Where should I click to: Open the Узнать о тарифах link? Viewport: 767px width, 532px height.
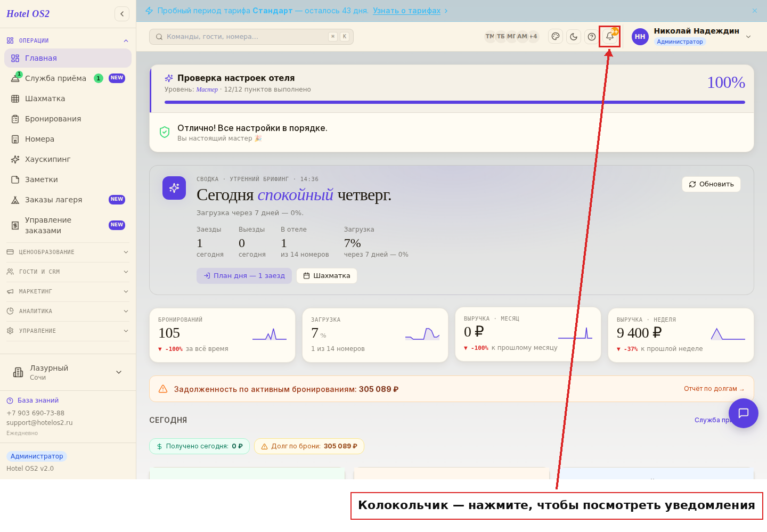click(407, 11)
